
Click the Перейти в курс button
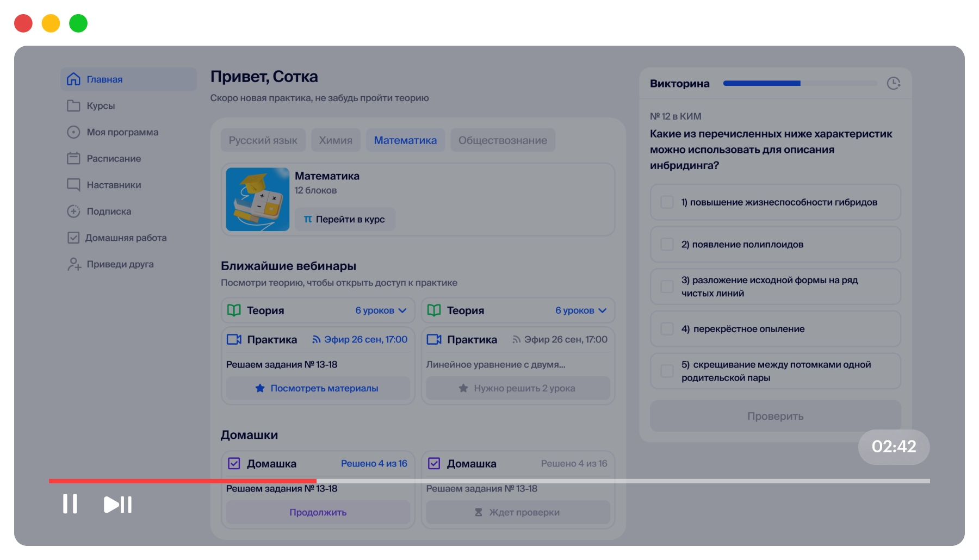345,220
